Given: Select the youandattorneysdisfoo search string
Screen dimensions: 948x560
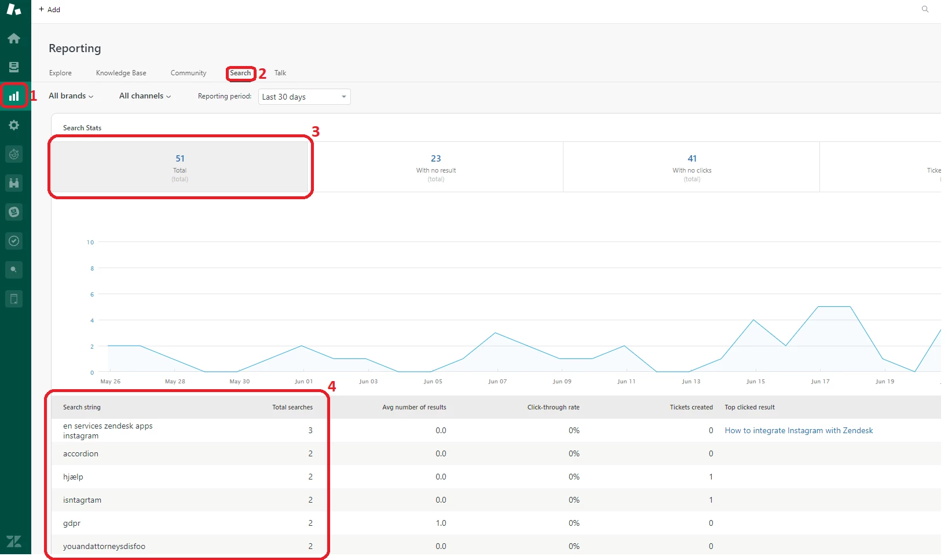Looking at the screenshot, I should tap(104, 546).
